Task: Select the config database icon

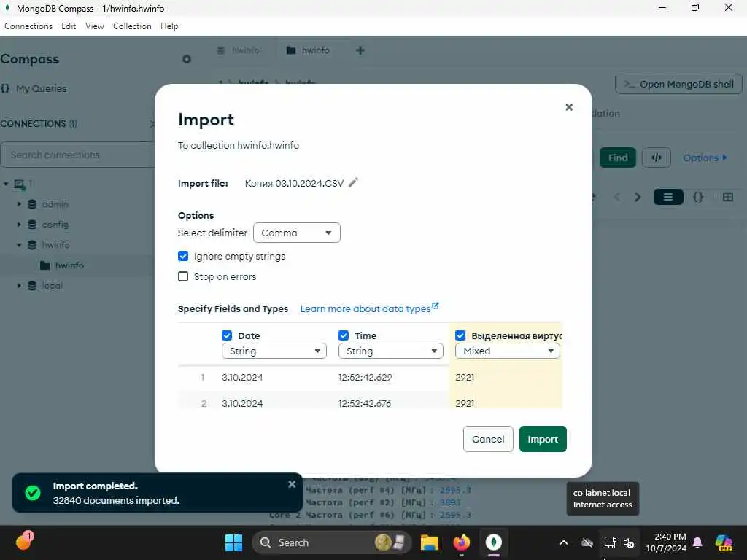Action: tap(32, 225)
